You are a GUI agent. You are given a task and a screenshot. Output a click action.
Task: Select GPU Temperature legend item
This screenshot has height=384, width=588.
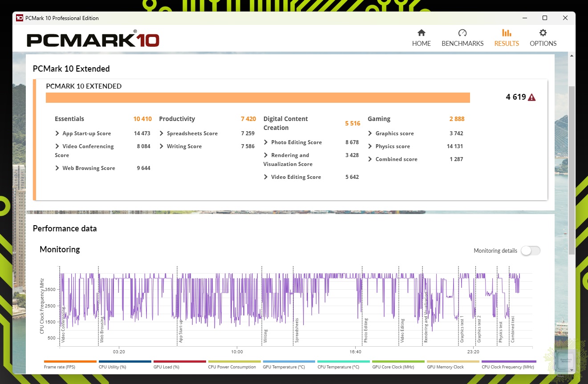289,364
